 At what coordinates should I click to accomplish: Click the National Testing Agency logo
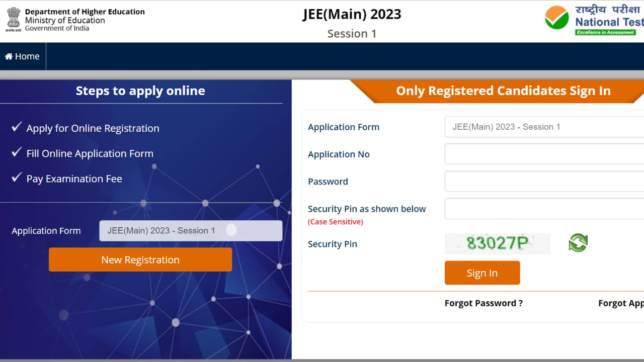pyautogui.click(x=594, y=20)
